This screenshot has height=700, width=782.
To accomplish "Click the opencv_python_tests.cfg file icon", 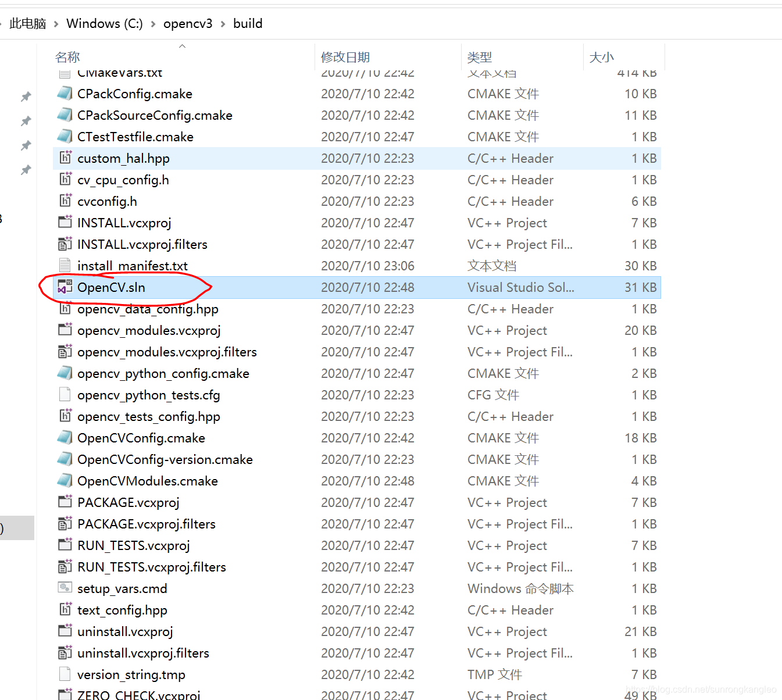I will 65,395.
